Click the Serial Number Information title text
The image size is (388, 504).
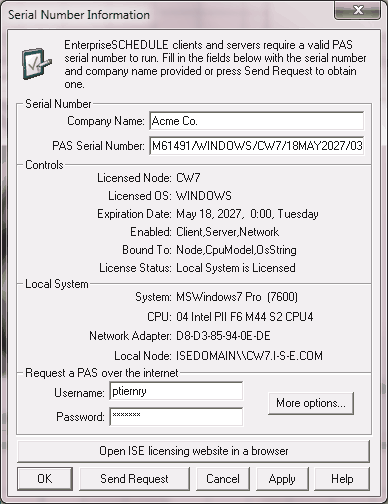79,15
